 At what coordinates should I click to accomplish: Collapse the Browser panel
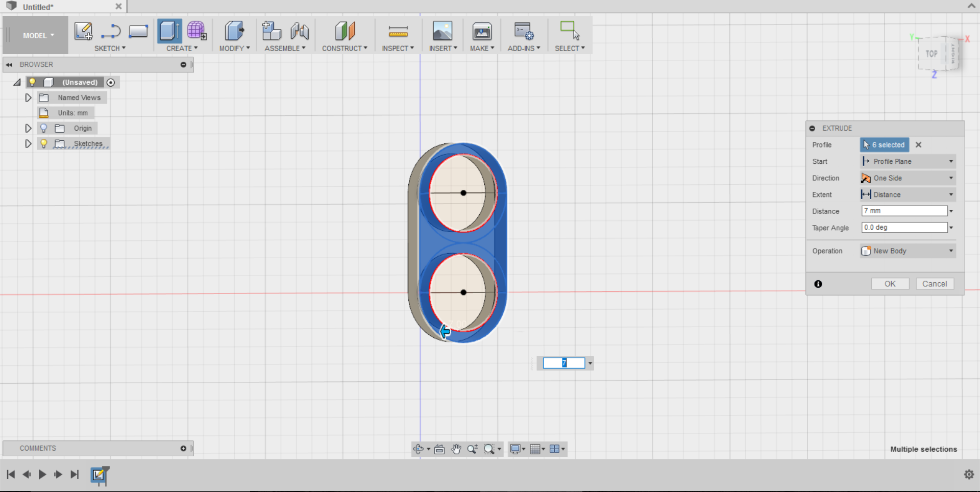(9, 65)
